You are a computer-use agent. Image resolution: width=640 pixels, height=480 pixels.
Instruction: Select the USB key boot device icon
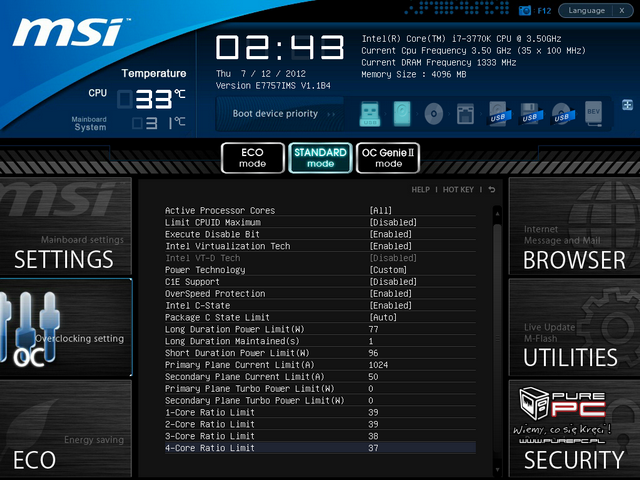click(370, 114)
